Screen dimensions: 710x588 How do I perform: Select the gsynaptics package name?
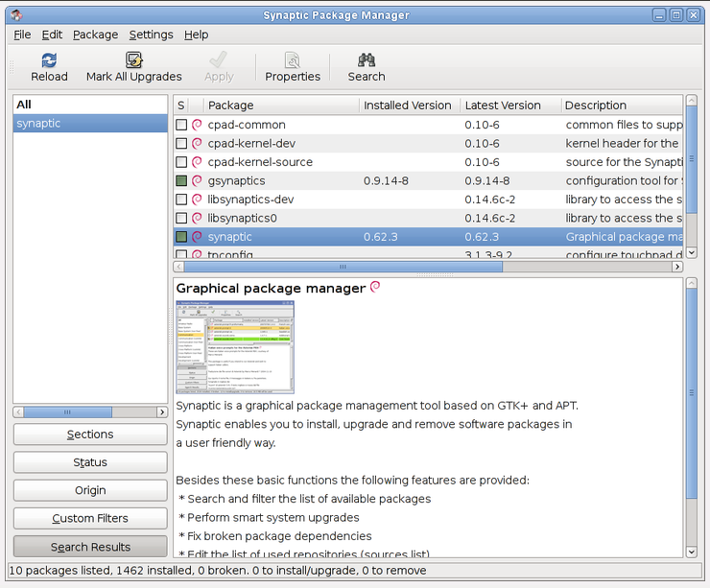(x=236, y=180)
